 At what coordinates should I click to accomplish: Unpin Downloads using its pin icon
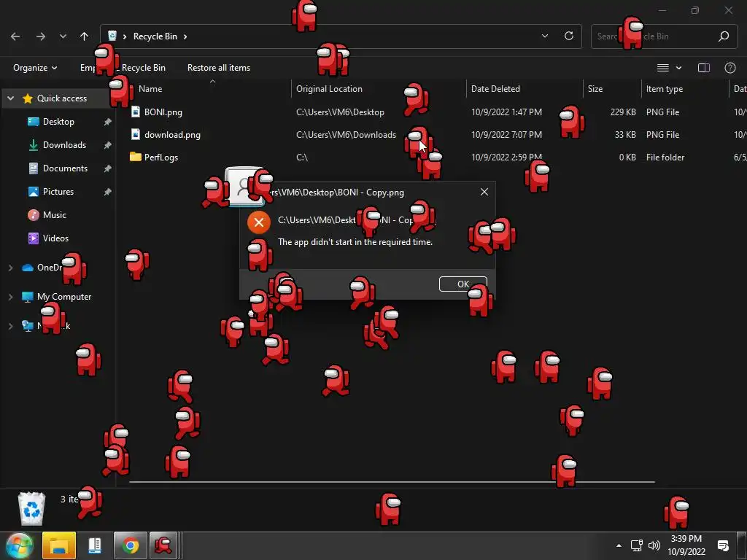coord(108,145)
